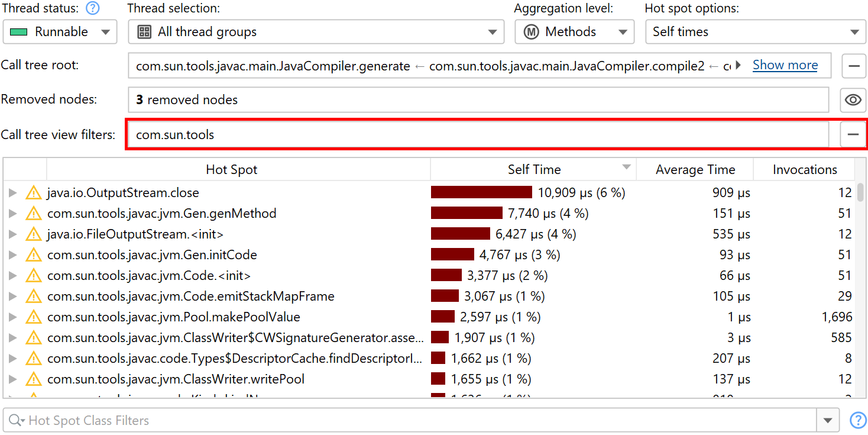Image resolution: width=868 pixels, height=435 pixels.
Task: Open the Thread status Runnable dropdown
Action: [x=60, y=32]
